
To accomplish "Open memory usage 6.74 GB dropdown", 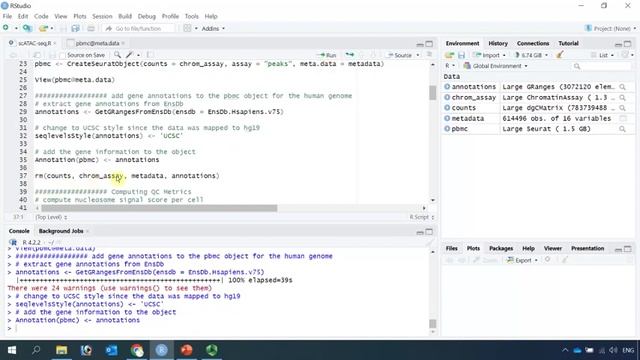I will click(531, 55).
